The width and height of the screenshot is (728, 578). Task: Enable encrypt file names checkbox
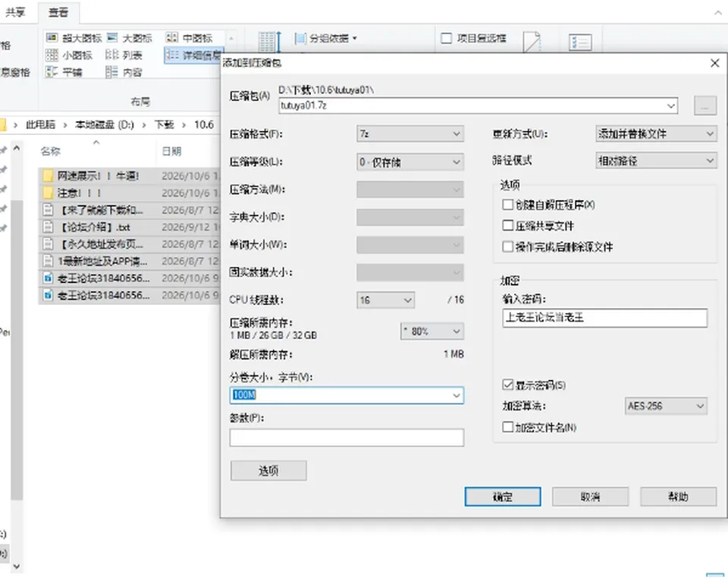(x=508, y=427)
